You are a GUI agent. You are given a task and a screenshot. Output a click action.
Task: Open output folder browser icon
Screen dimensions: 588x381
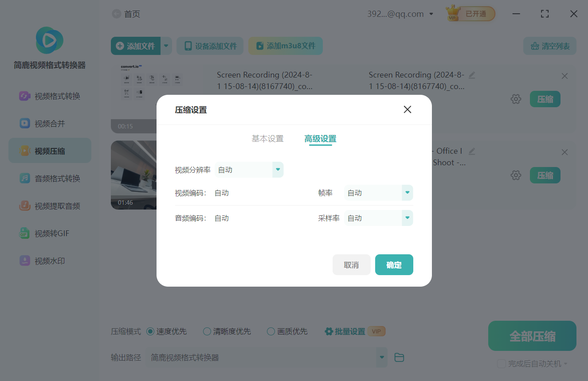tap(399, 357)
